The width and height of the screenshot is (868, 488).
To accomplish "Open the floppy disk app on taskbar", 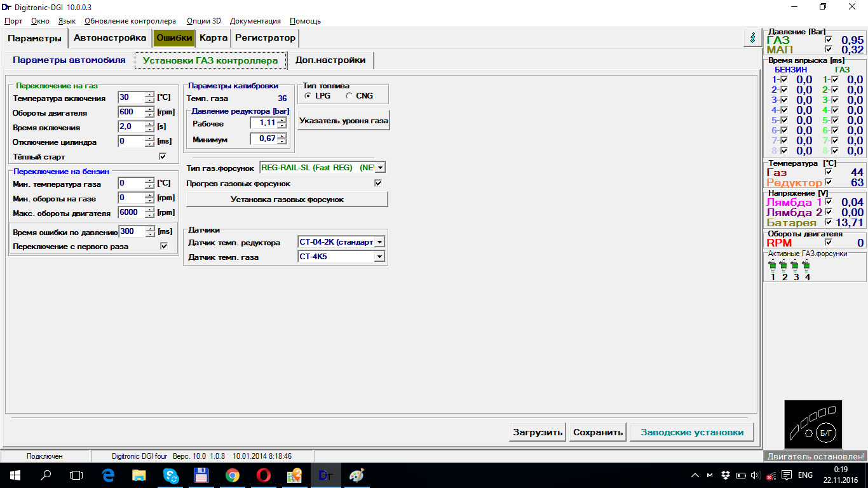I will point(201,475).
